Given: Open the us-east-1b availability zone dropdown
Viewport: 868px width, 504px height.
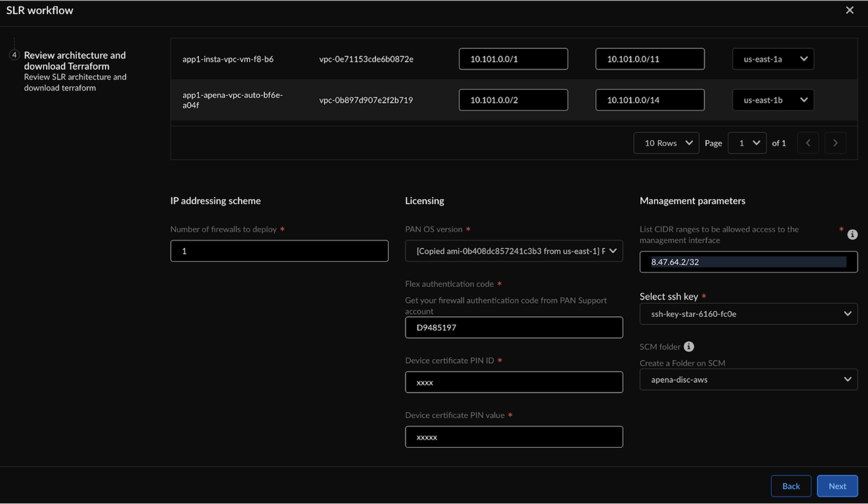Looking at the screenshot, I should (x=773, y=100).
